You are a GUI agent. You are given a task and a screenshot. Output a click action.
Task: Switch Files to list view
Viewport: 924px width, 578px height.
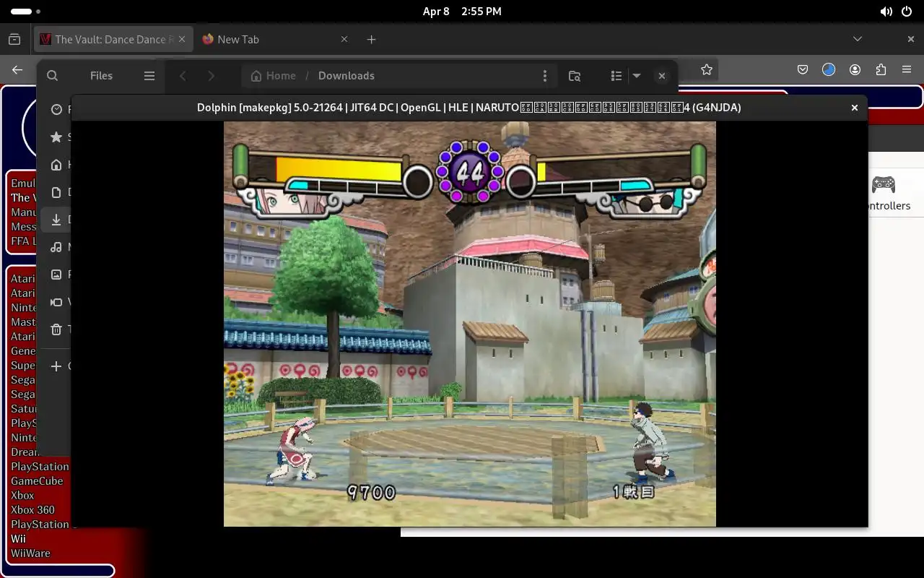point(616,75)
